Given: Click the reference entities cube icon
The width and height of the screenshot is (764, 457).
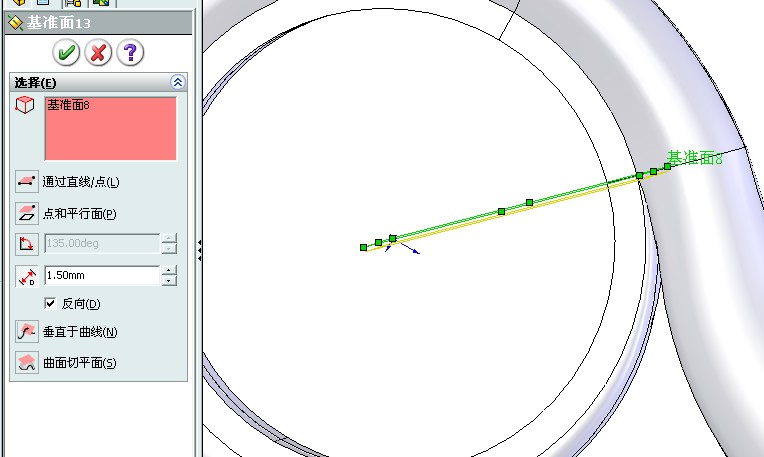Looking at the screenshot, I should (24, 105).
